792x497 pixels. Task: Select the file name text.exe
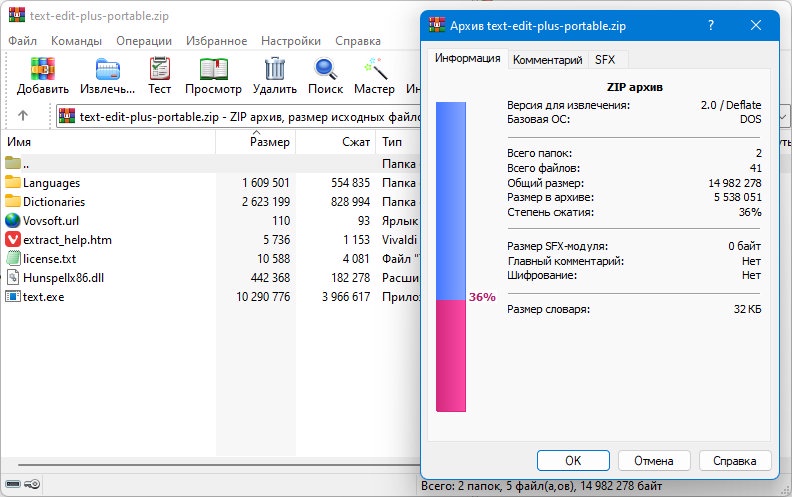pos(43,297)
